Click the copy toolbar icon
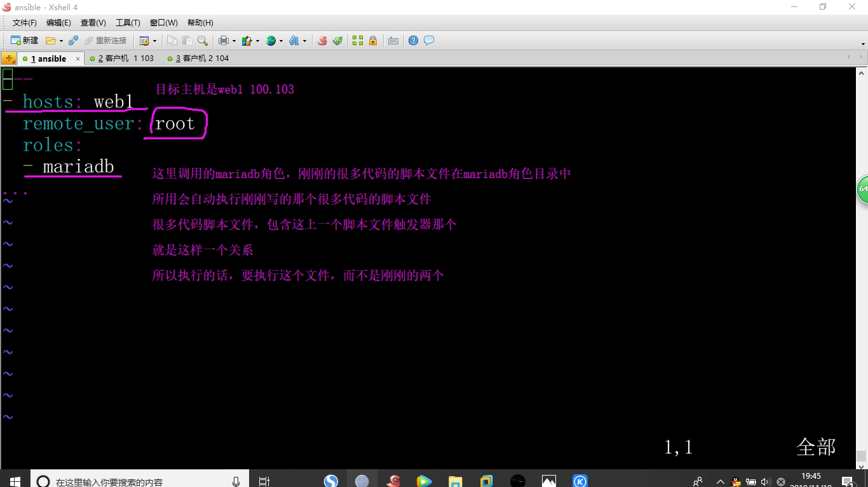Screen dimensions: 868x487 tap(172, 41)
